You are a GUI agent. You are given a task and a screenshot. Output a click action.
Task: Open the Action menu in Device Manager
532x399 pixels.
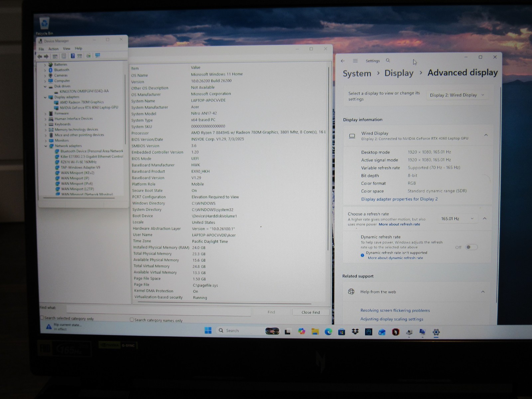click(53, 49)
